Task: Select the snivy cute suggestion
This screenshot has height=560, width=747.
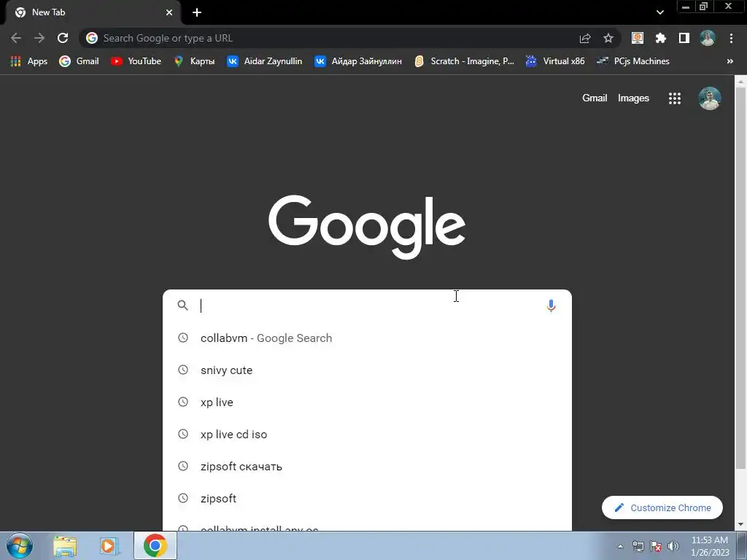Action: (367, 370)
